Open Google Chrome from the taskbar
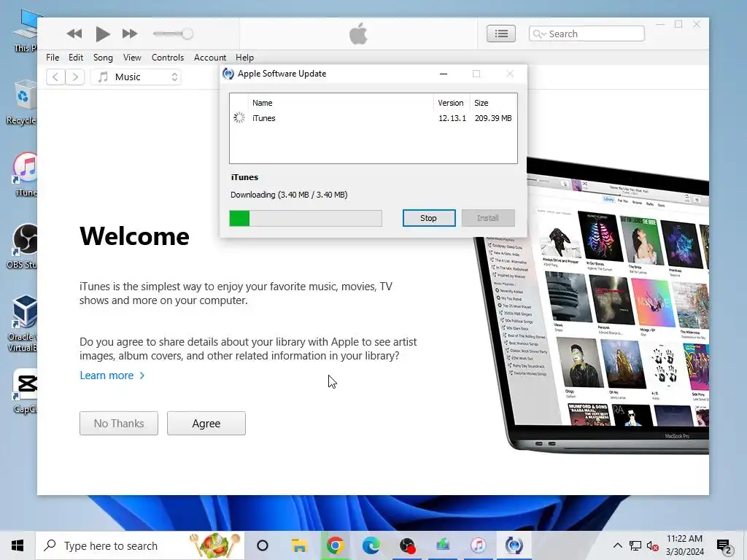The width and height of the screenshot is (747, 560). tap(335, 545)
